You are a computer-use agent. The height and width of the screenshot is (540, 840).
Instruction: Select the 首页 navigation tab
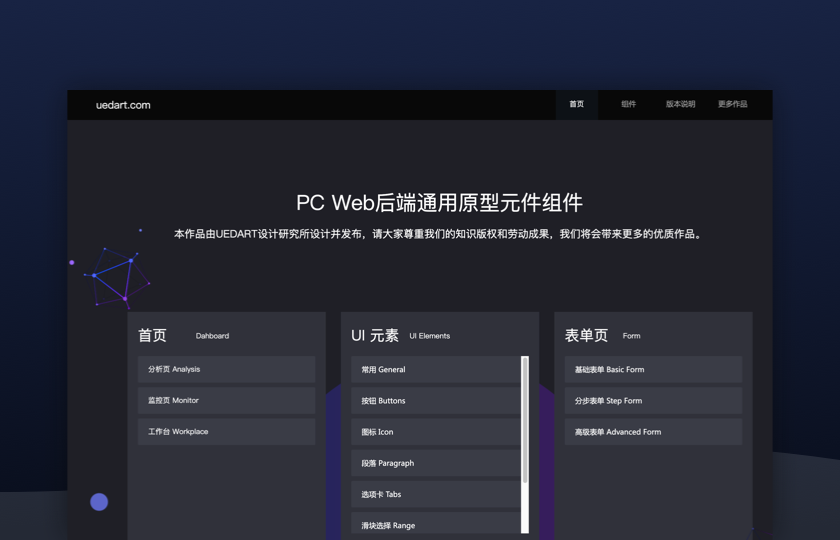coord(576,104)
